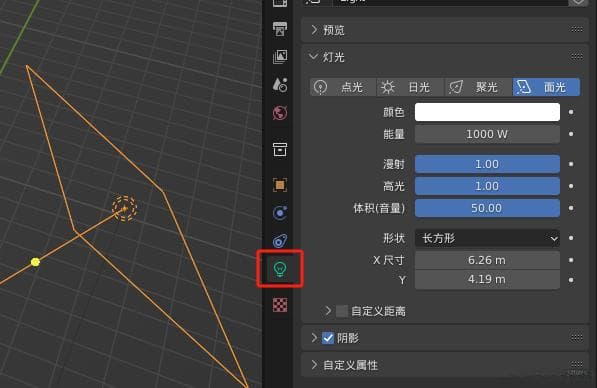The height and width of the screenshot is (388, 597).
Task: Click the white 颜色 color swatch
Action: (487, 112)
